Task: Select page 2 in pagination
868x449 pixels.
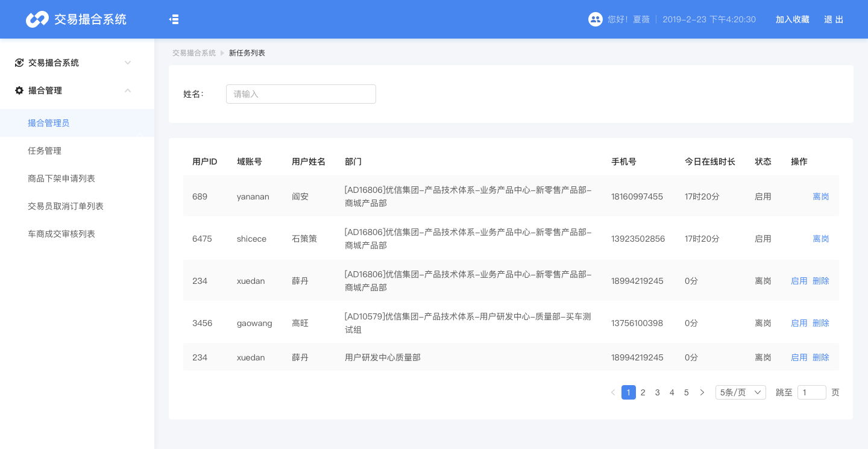Action: [643, 392]
